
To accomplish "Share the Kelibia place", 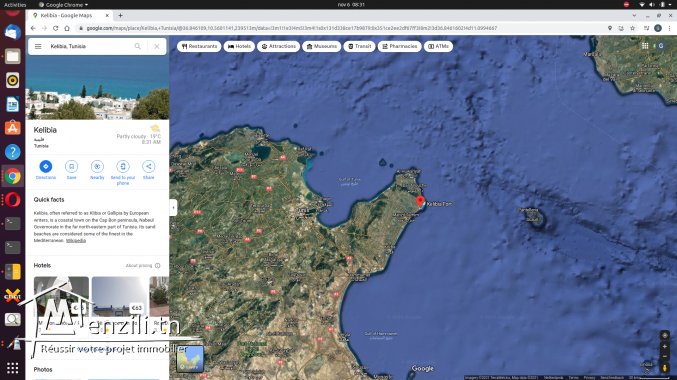I will coord(149,170).
